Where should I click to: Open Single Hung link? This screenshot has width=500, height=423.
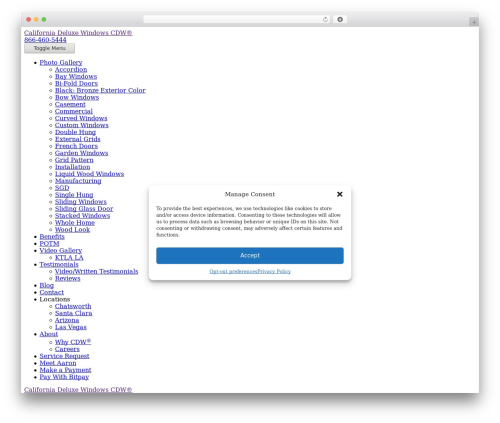pyautogui.click(x=74, y=195)
